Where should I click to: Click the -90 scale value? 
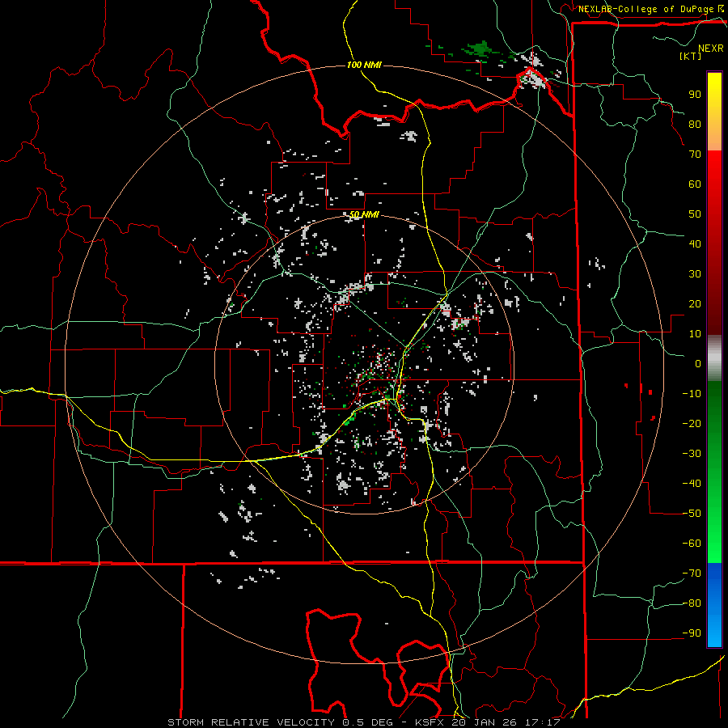coord(692,633)
